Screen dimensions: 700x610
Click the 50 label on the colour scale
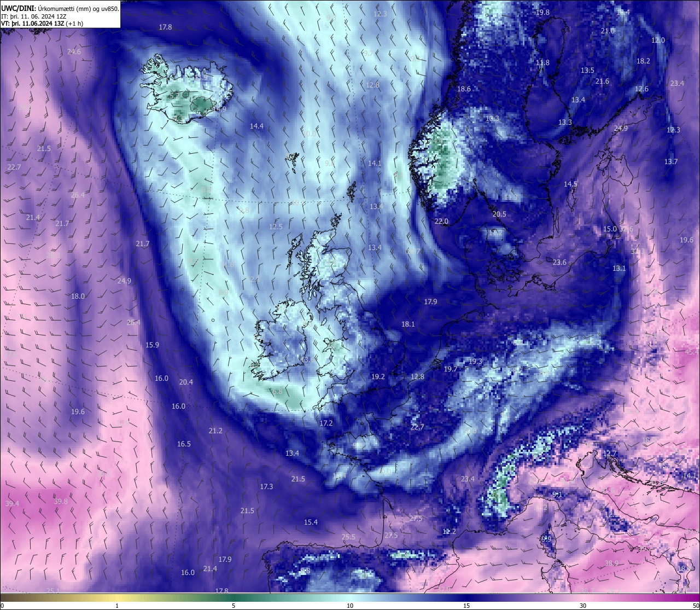pyautogui.click(x=695, y=605)
